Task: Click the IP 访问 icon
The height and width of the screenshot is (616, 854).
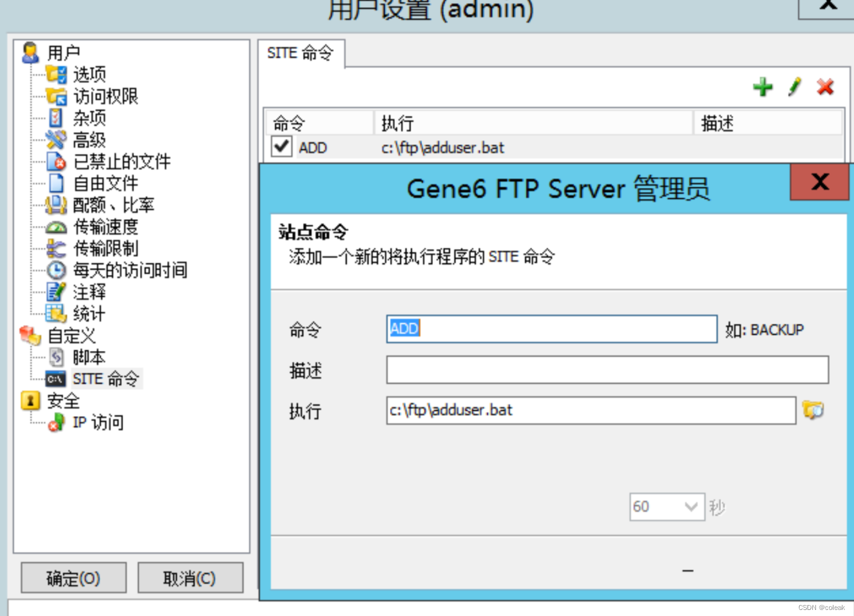Action: (56, 422)
